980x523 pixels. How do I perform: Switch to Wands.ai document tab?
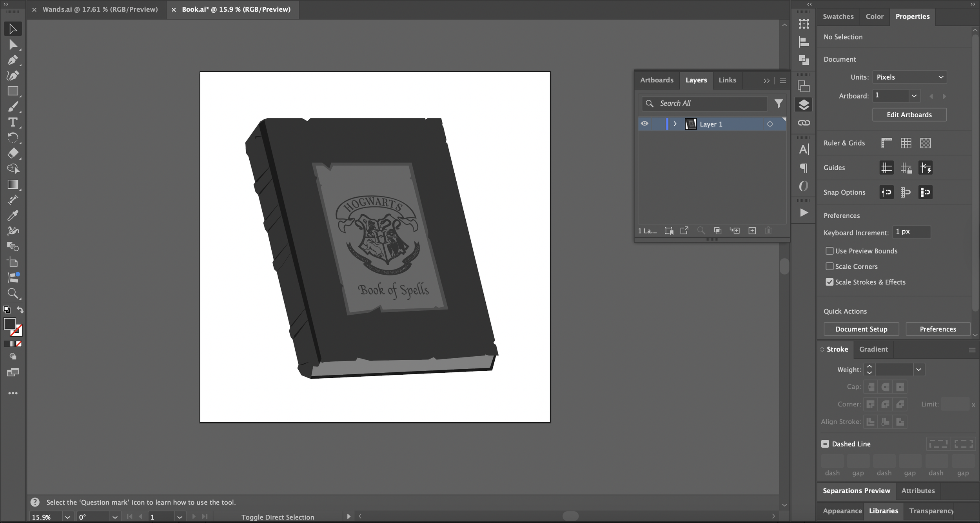pyautogui.click(x=100, y=9)
